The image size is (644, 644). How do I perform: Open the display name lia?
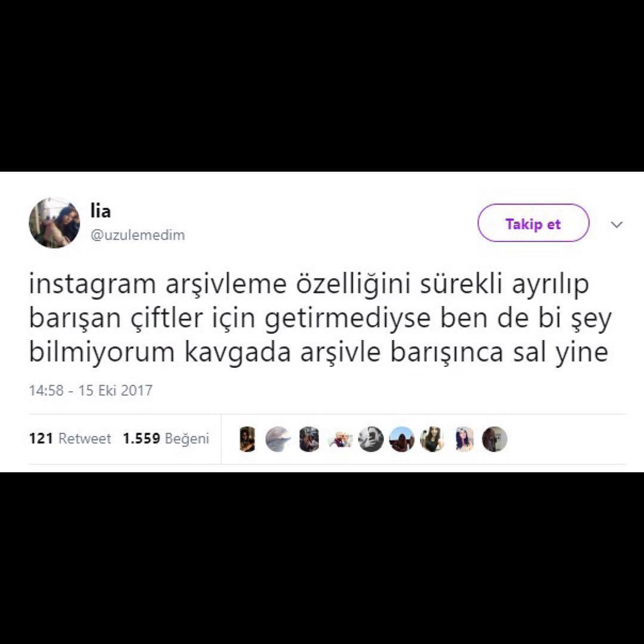[x=101, y=211]
